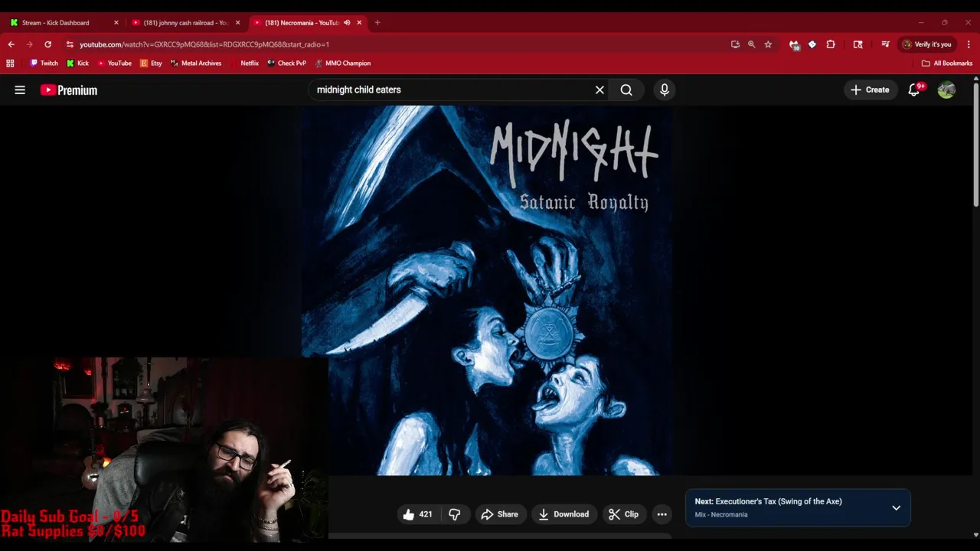Open the Check PvP bookmark

click(286, 64)
